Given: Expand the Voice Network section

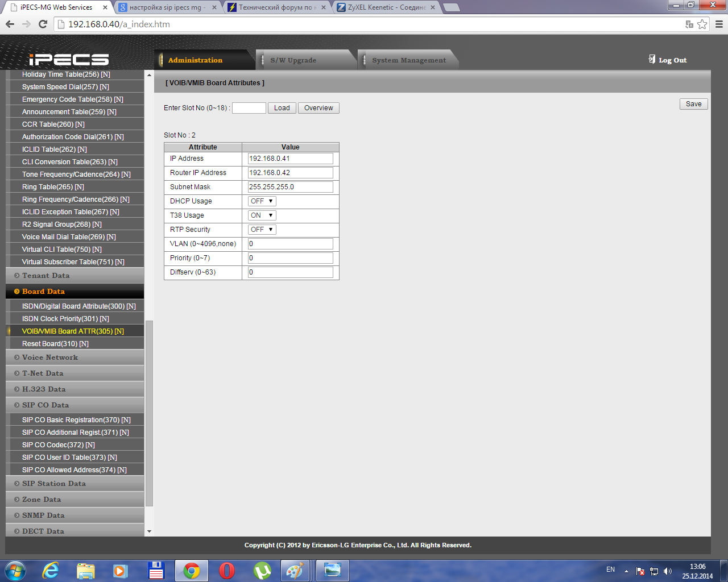Looking at the screenshot, I should (x=50, y=357).
